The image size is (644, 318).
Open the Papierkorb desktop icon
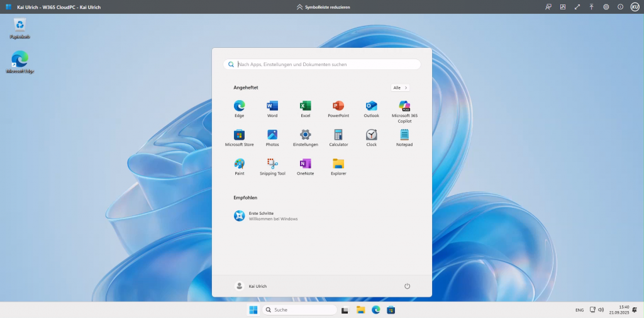20,27
